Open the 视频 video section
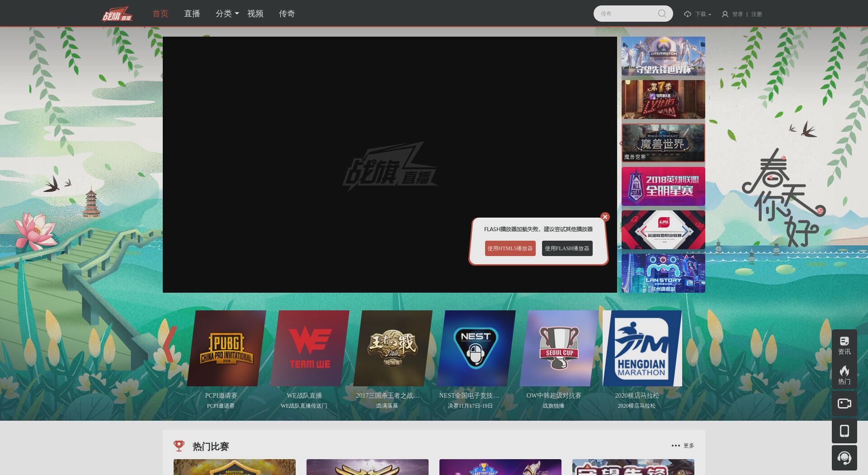This screenshot has width=868, height=475. point(255,14)
